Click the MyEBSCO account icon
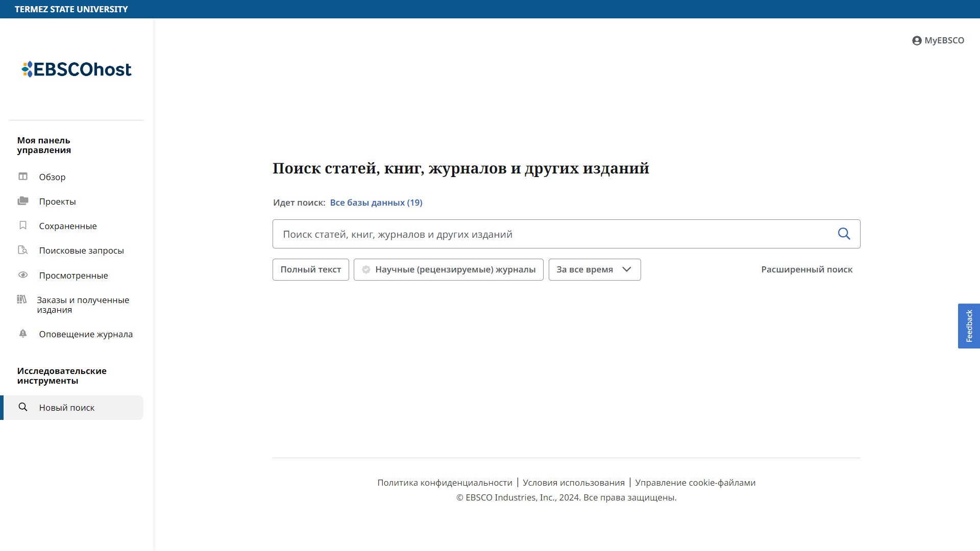The width and height of the screenshot is (980, 551). coord(917,41)
